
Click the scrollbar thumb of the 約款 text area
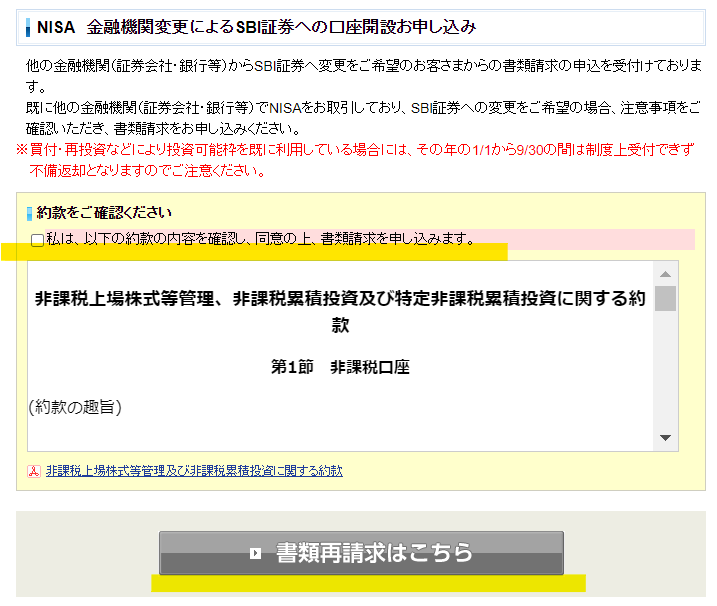pos(665,298)
